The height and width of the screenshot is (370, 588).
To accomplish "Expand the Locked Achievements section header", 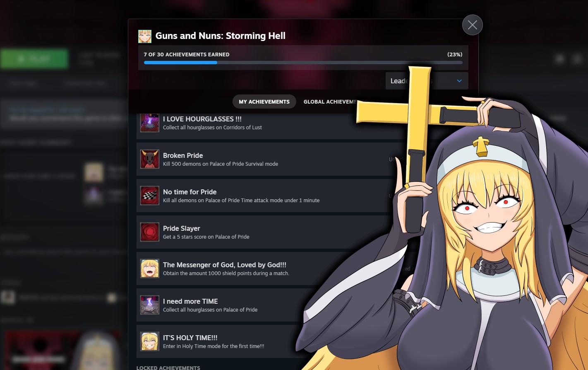I will tap(168, 367).
